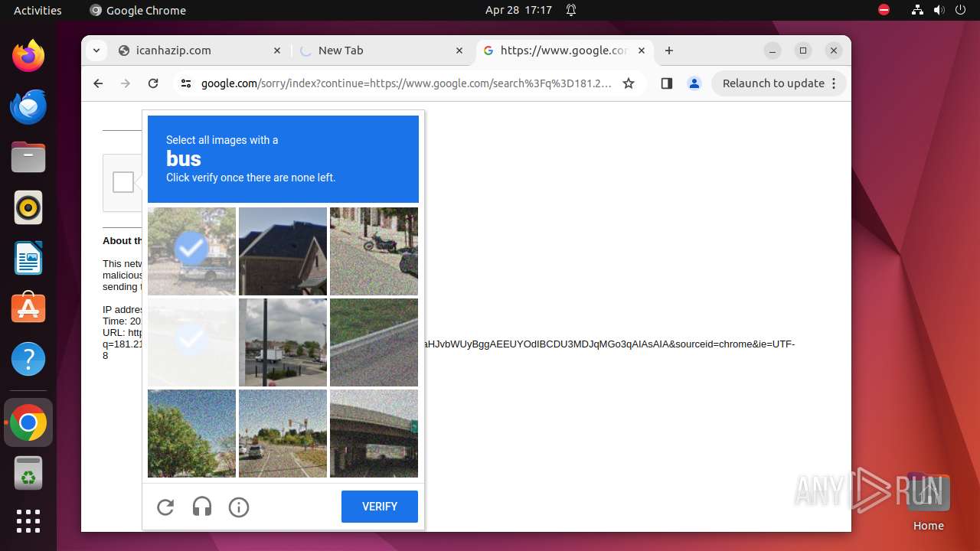
Task: Open the power menu icon
Action: click(x=960, y=10)
